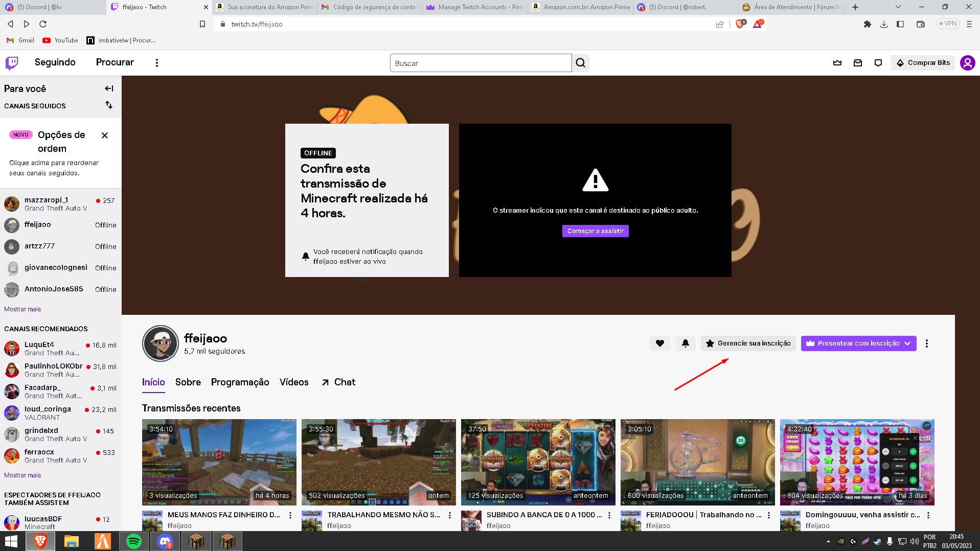Open the pop-out Chat tab

(x=338, y=382)
